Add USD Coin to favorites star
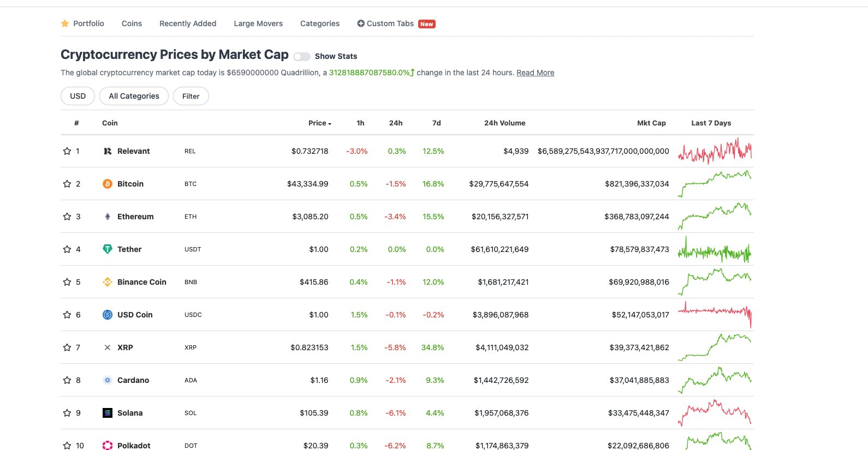Image resolution: width=868 pixels, height=450 pixels. pyautogui.click(x=67, y=315)
